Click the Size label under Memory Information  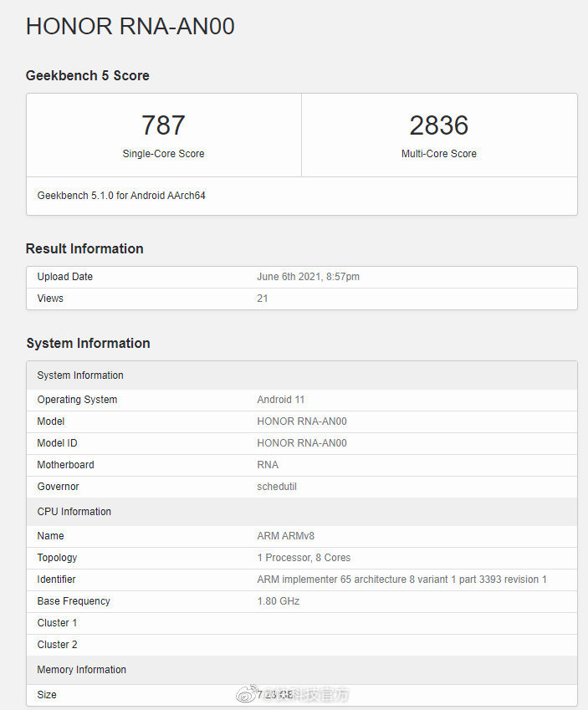[x=47, y=695]
